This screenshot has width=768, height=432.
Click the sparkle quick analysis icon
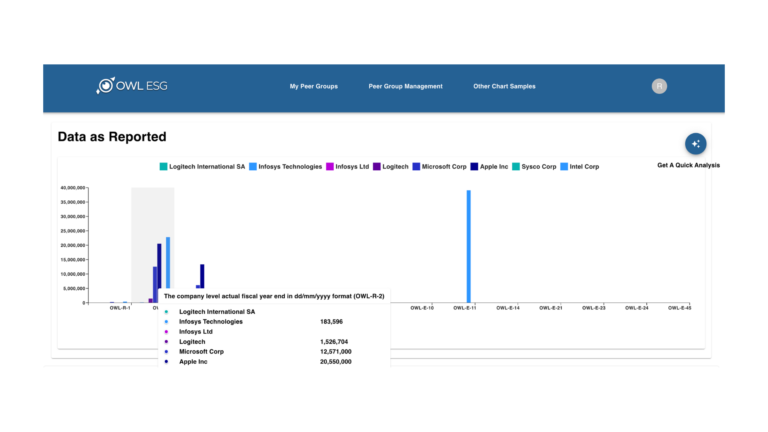click(x=695, y=143)
